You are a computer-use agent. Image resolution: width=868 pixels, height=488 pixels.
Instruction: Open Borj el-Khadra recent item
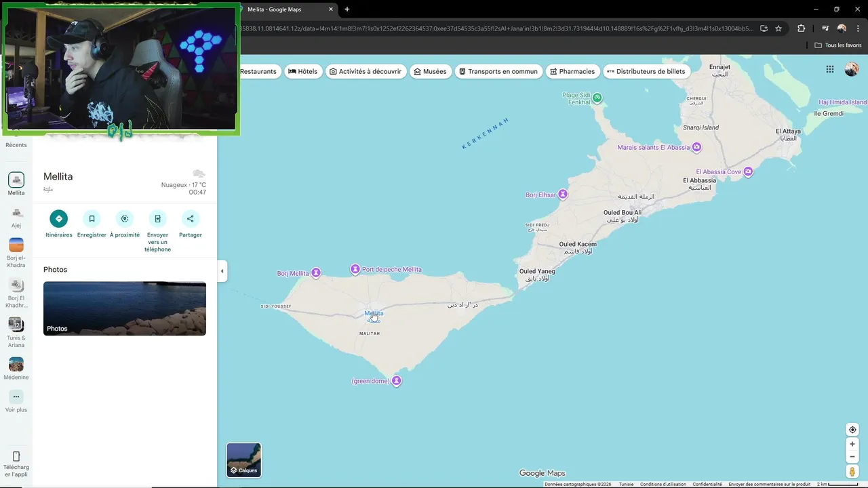pyautogui.click(x=16, y=253)
